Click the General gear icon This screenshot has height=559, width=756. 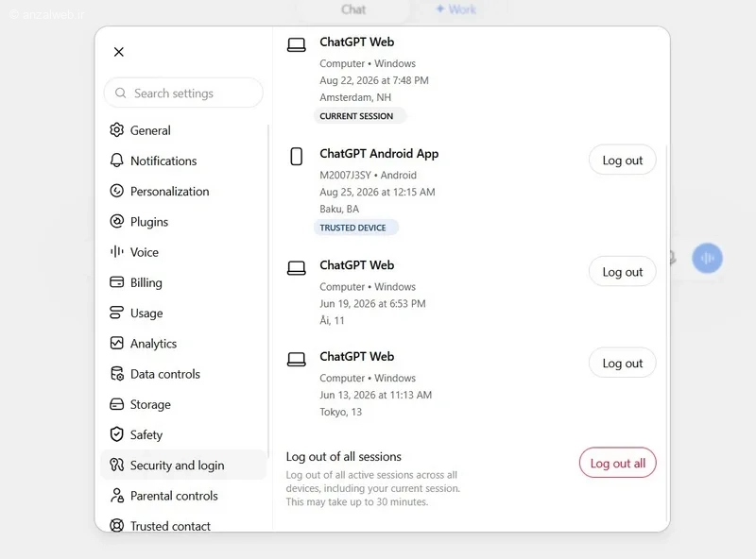tap(116, 130)
